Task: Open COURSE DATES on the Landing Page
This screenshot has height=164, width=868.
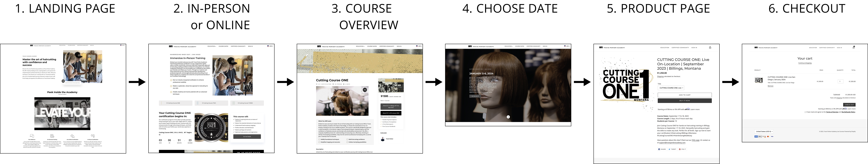Action: 71,45
